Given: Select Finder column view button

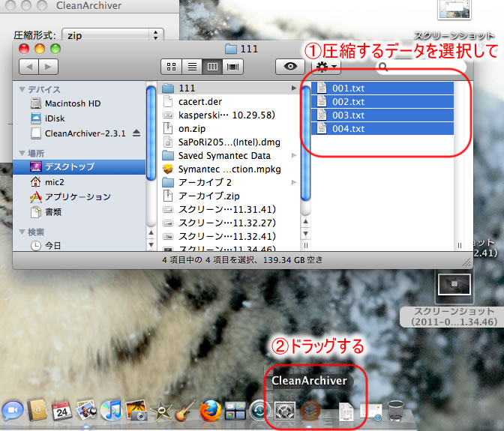Looking at the screenshot, I should 212,67.
